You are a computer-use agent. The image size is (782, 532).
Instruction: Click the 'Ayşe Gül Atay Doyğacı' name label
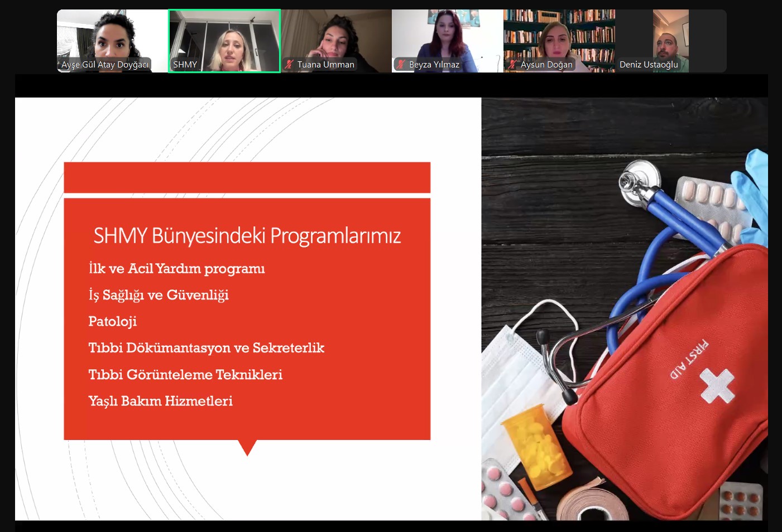coord(105,65)
